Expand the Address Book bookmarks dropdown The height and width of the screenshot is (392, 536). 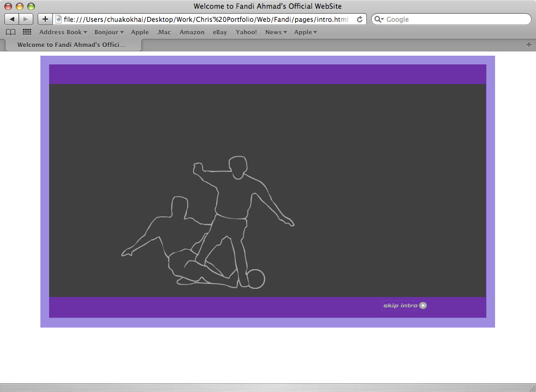pos(63,32)
